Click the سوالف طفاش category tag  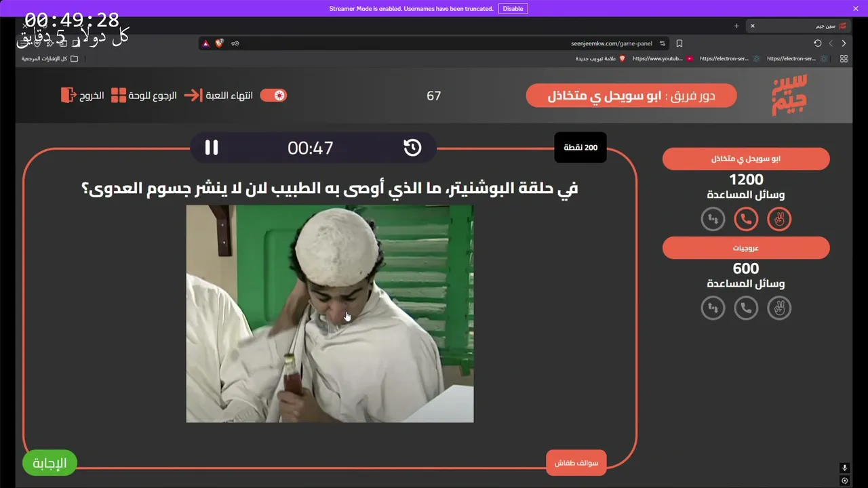coord(576,464)
